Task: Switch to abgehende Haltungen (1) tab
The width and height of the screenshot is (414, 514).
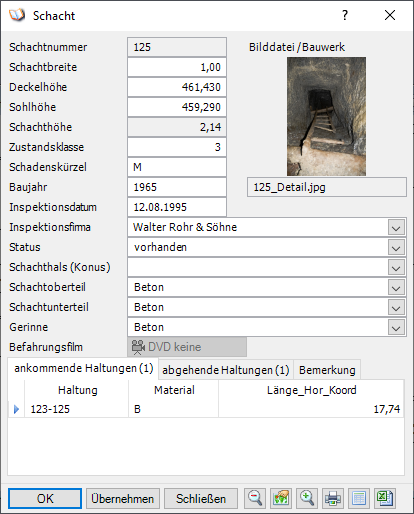Action: tap(226, 370)
